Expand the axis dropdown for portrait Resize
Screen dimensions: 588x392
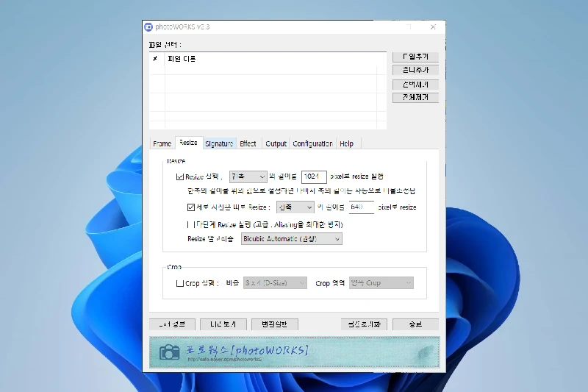tap(295, 207)
